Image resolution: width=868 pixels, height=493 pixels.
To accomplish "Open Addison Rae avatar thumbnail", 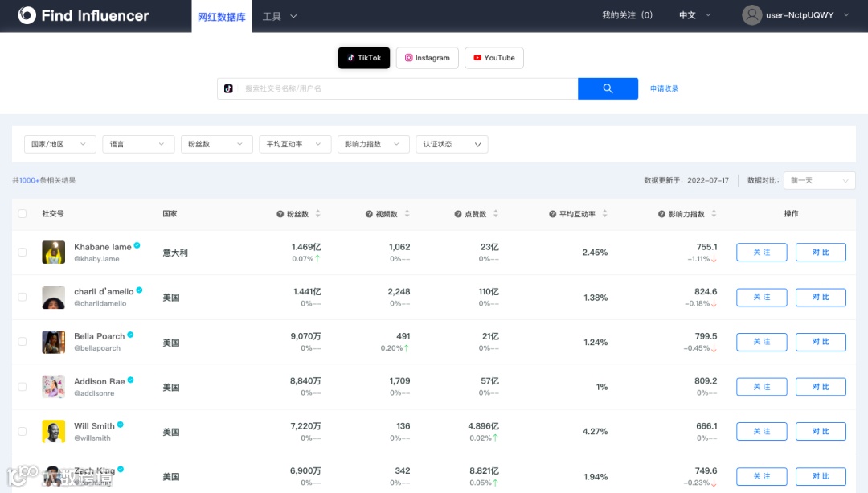I will [54, 387].
